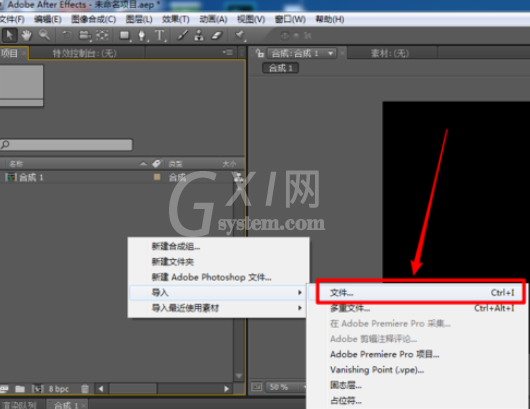Expand 导入最近使用素材 submenu
530x409 pixels.
pyautogui.click(x=218, y=308)
